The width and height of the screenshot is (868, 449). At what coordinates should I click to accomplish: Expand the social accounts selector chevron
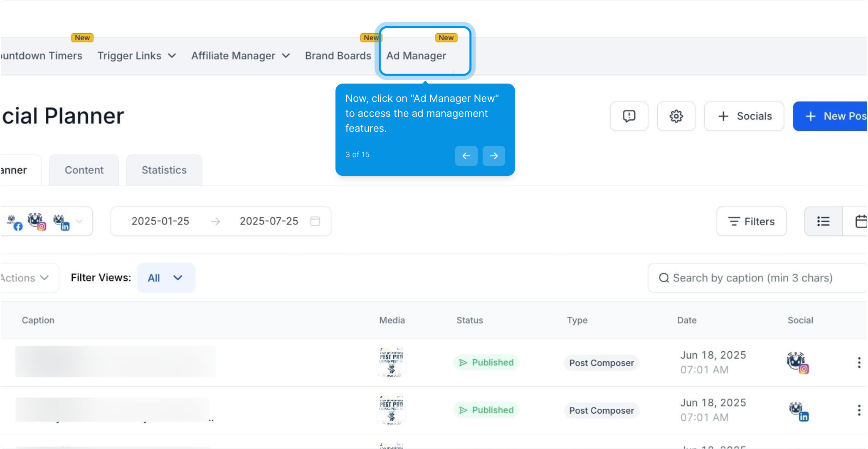[x=79, y=221]
